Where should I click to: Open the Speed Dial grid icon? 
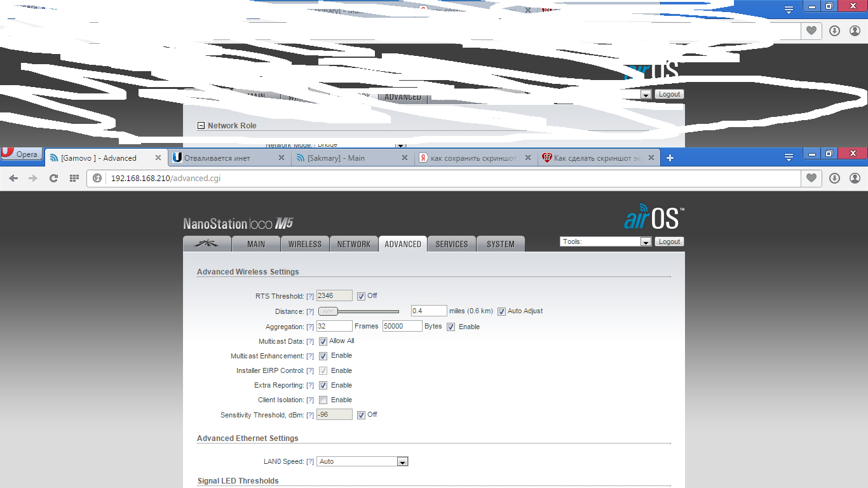pyautogui.click(x=74, y=179)
